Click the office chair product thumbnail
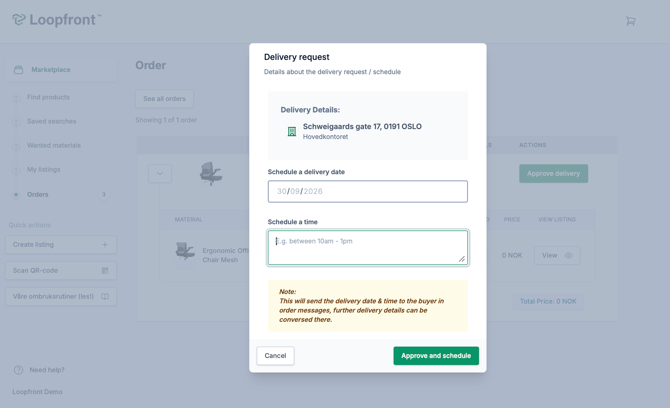This screenshot has height=408, width=670. (x=211, y=173)
